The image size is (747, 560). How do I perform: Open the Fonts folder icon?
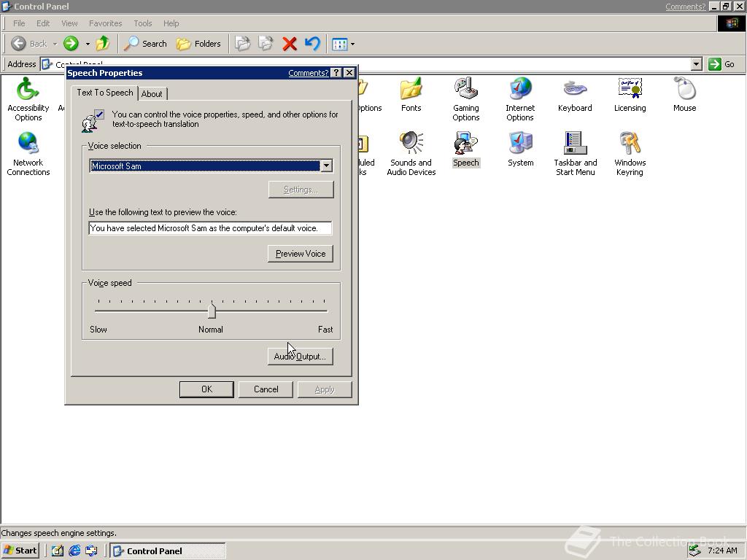(411, 95)
